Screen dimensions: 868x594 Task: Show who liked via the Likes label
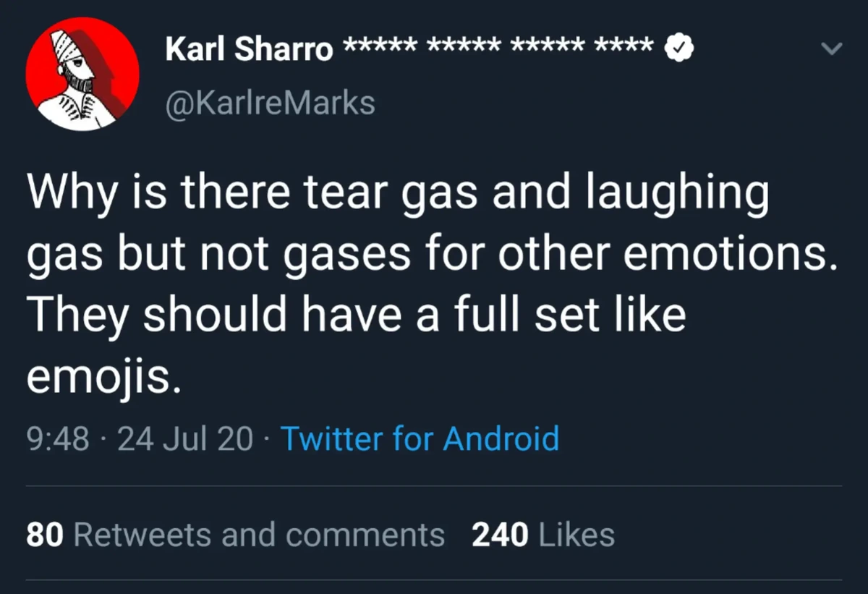point(577,535)
